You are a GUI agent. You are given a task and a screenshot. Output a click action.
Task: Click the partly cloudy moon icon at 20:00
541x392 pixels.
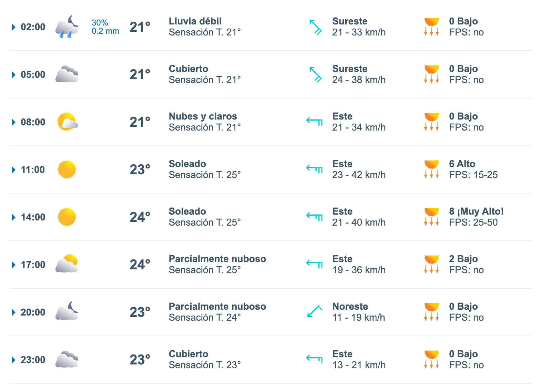tap(67, 311)
